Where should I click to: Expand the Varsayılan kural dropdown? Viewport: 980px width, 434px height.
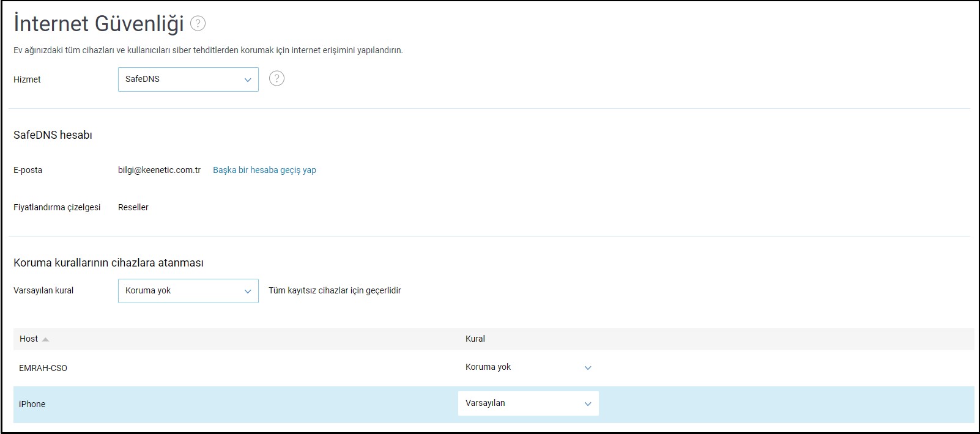[188, 291]
